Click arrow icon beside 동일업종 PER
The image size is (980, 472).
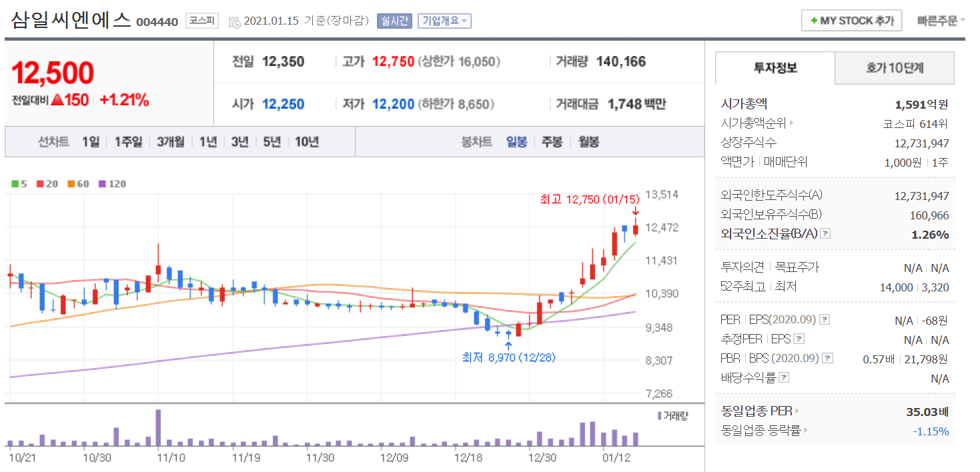coord(797,411)
